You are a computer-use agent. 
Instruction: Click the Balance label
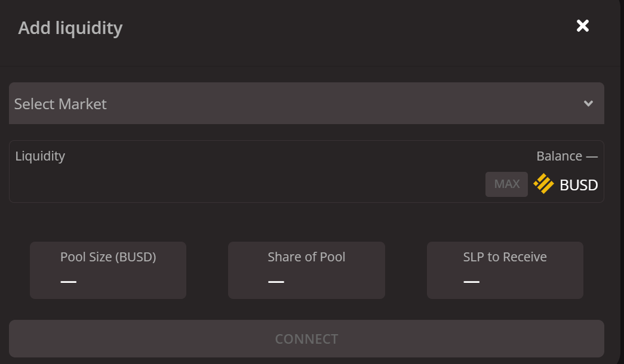point(559,156)
